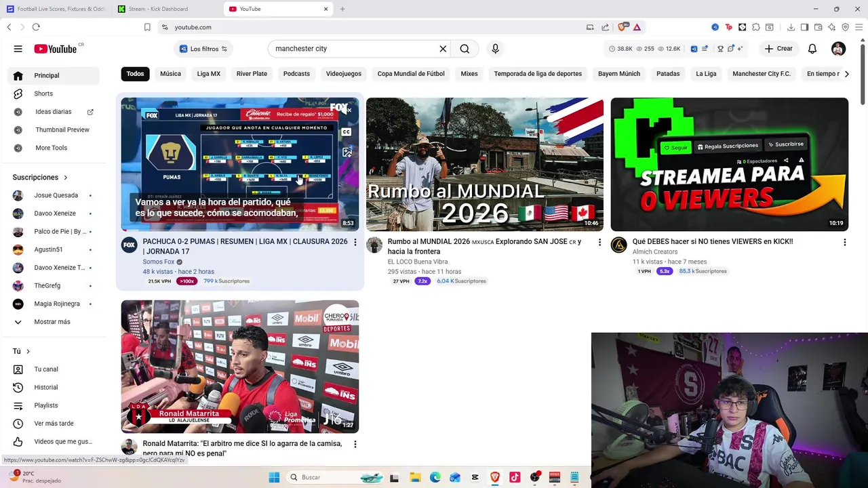Open the 'Rumbo al MUNDIAL 2026' thumbnail
868x488 pixels.
485,164
